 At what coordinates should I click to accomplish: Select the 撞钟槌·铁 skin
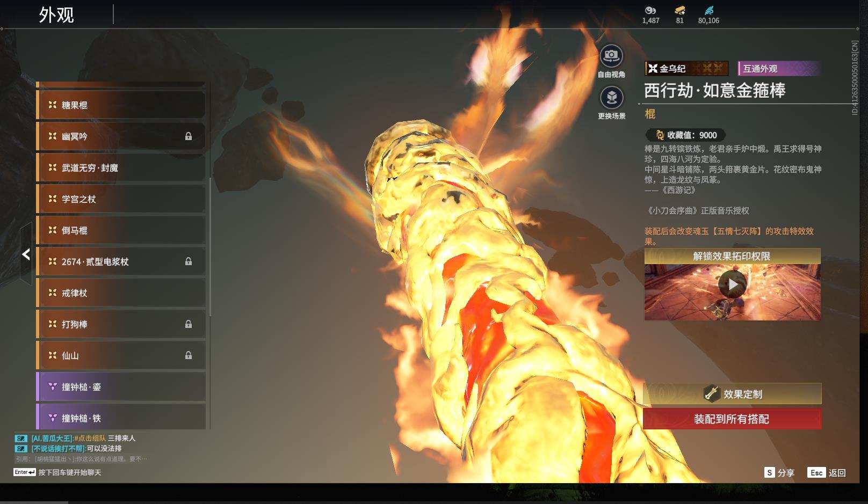[x=121, y=417]
